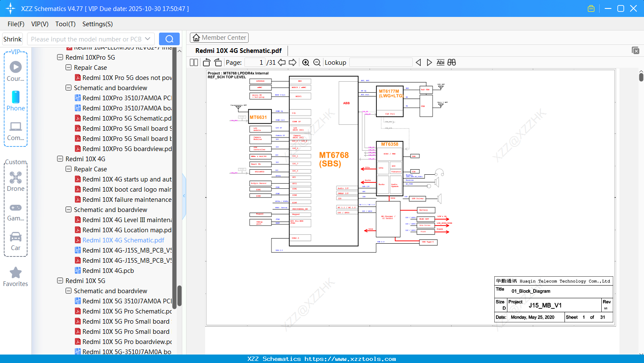The width and height of the screenshot is (644, 363).
Task: Toggle the binoculars lookup match option
Action: pos(451,62)
